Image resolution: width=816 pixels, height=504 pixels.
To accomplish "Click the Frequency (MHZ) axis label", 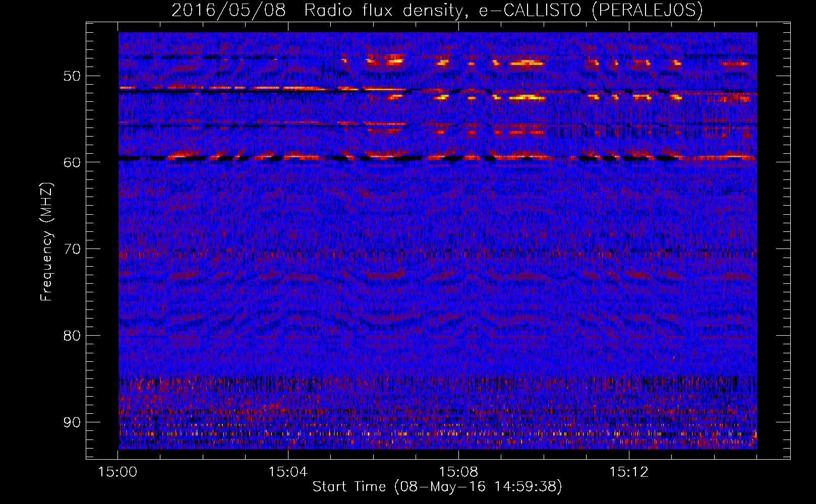I will tap(46, 242).
